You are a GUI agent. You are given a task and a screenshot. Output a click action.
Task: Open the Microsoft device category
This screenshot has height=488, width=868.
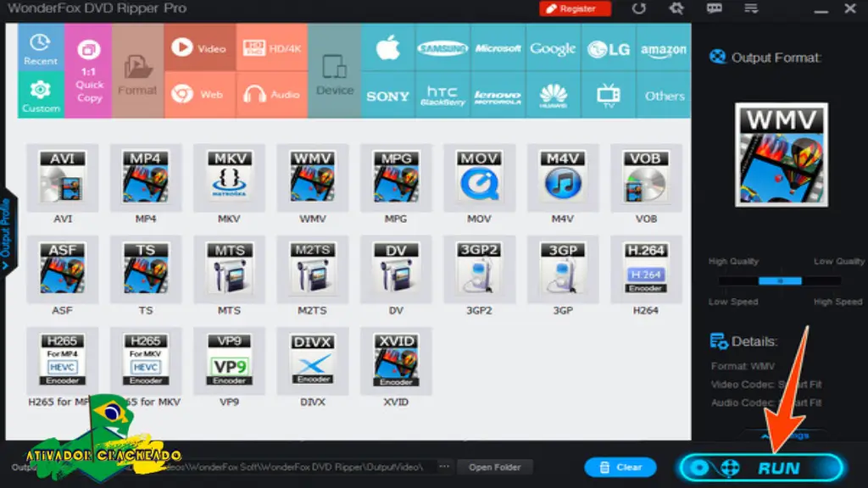click(498, 47)
